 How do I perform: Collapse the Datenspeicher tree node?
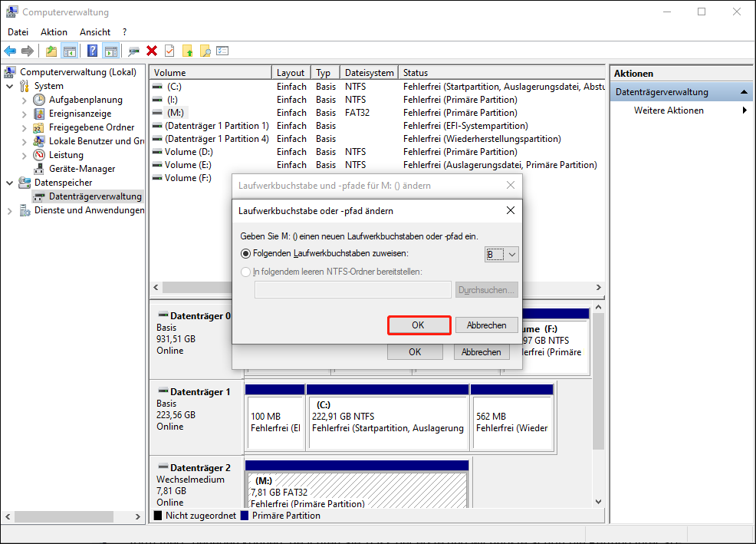9,183
